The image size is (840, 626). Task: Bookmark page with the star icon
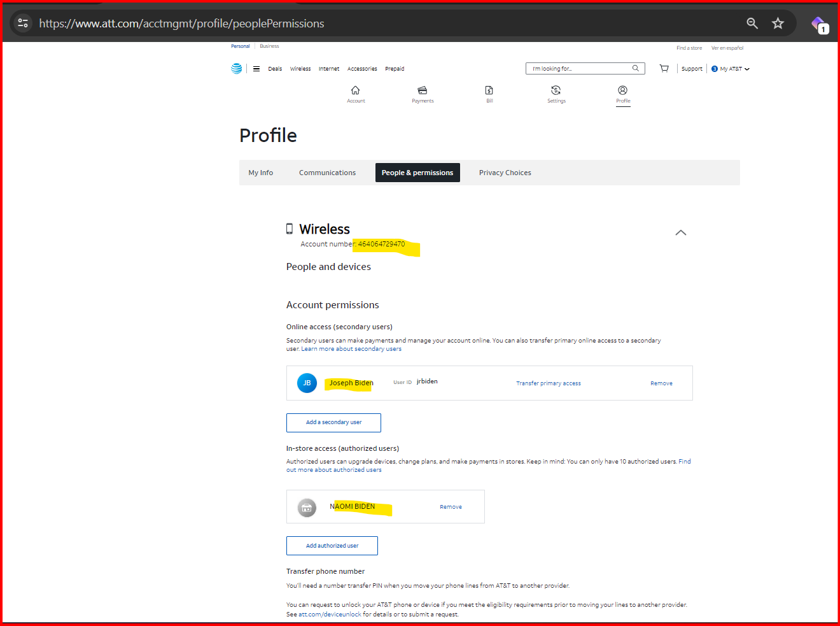[x=778, y=23]
